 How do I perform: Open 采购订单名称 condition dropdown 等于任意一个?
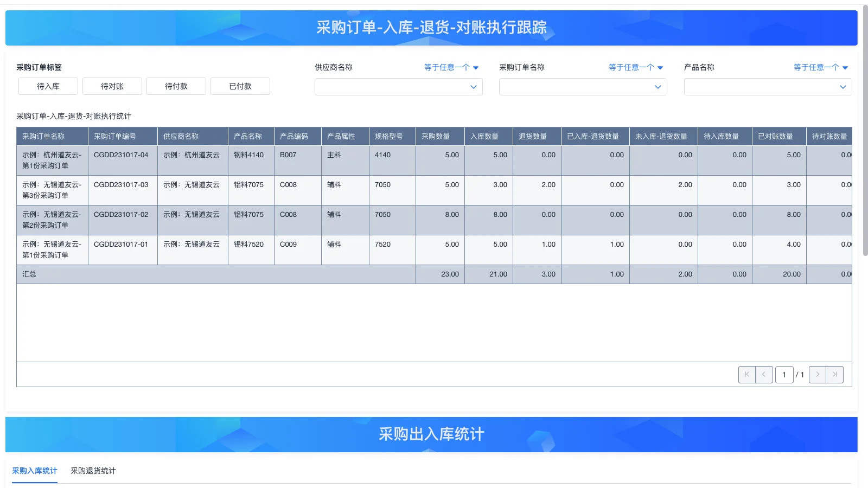[x=636, y=67]
